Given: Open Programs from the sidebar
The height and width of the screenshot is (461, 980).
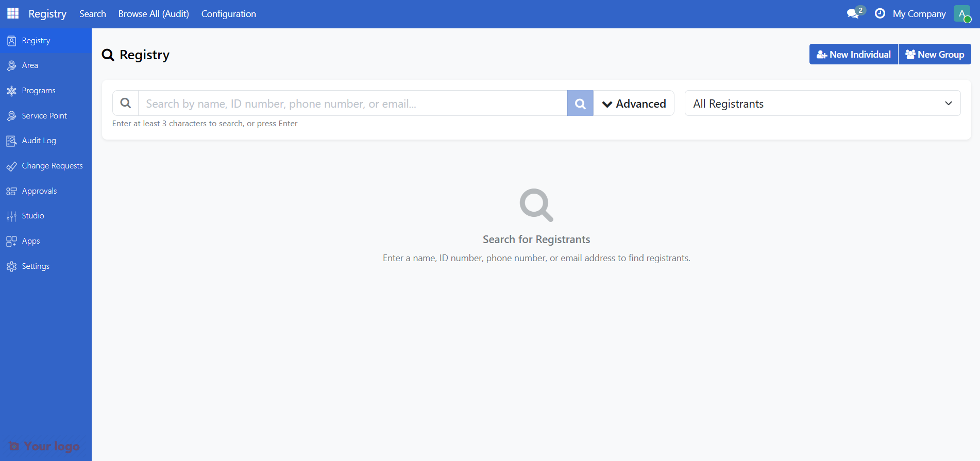Looking at the screenshot, I should [46, 91].
